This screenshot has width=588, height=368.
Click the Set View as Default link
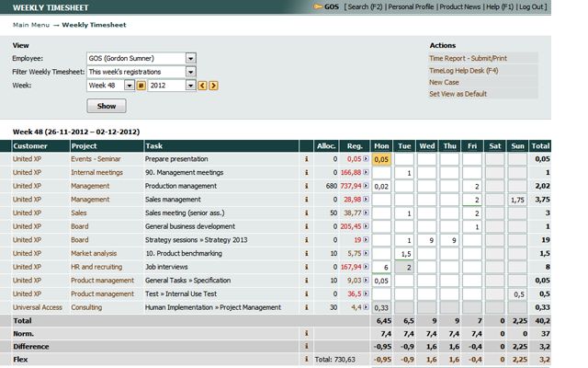click(x=458, y=94)
